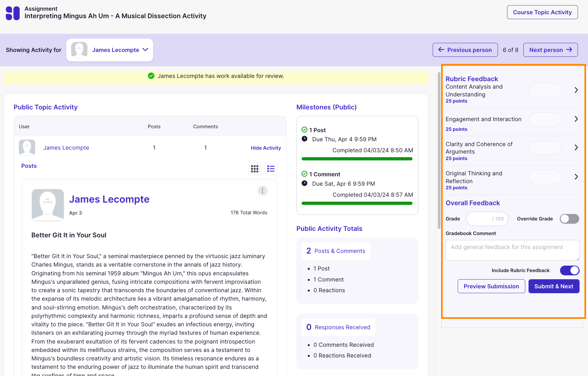The height and width of the screenshot is (376, 588).
Task: Click the green check icon in review banner
Action: click(x=151, y=76)
